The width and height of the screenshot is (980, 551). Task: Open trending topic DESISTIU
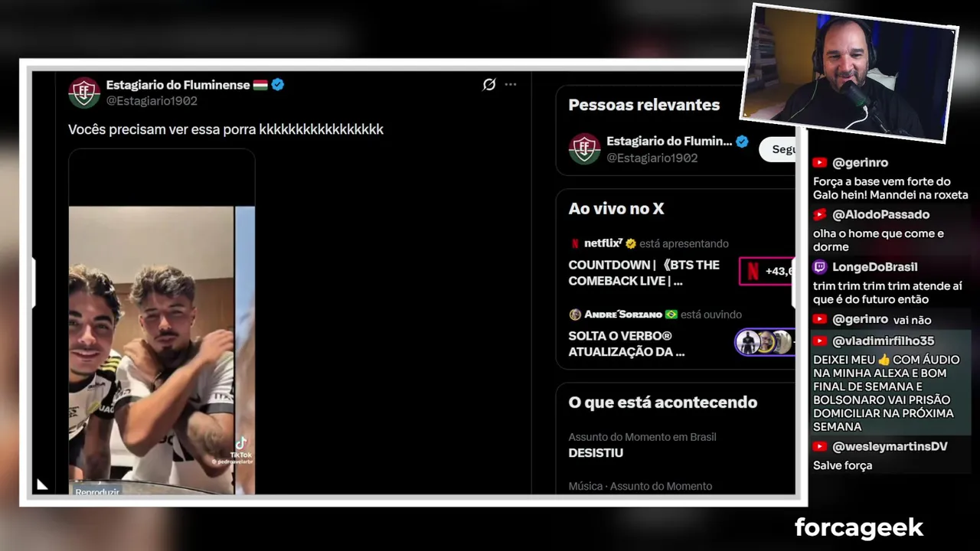pos(596,453)
